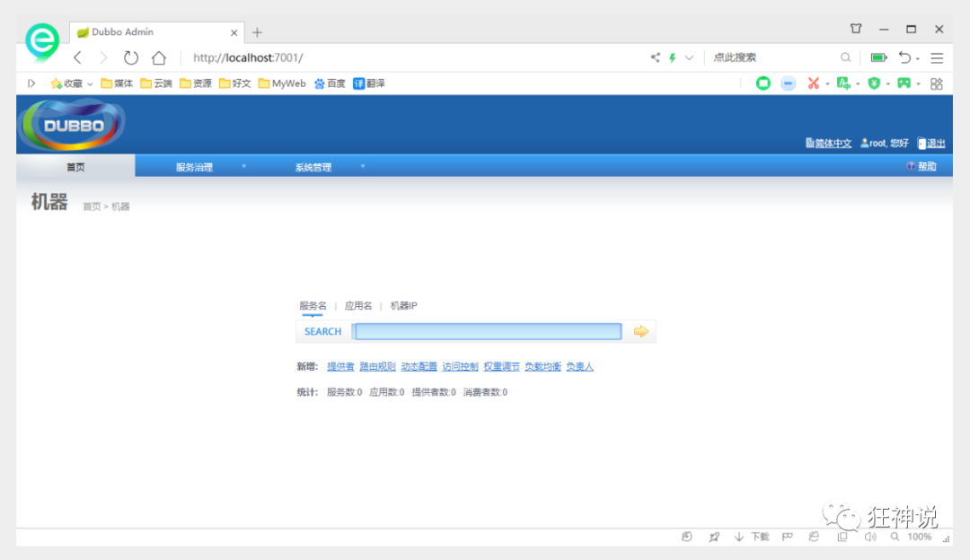Click the 翻译 translate bookmark icon
This screenshot has width=970, height=560.
pyautogui.click(x=358, y=83)
